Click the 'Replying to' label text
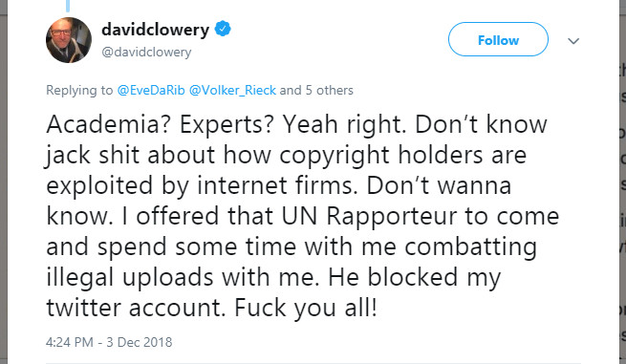The height and width of the screenshot is (364, 626). (x=79, y=91)
